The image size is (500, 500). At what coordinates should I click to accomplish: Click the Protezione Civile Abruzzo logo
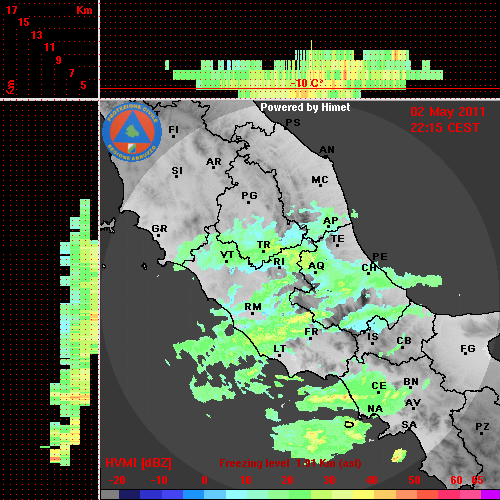pyautogui.click(x=132, y=132)
